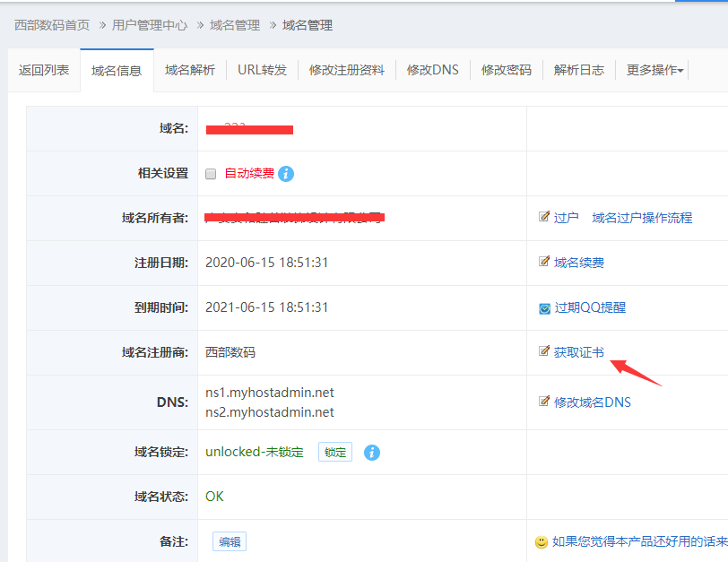Click the 编辑 button for 备注

tap(230, 541)
